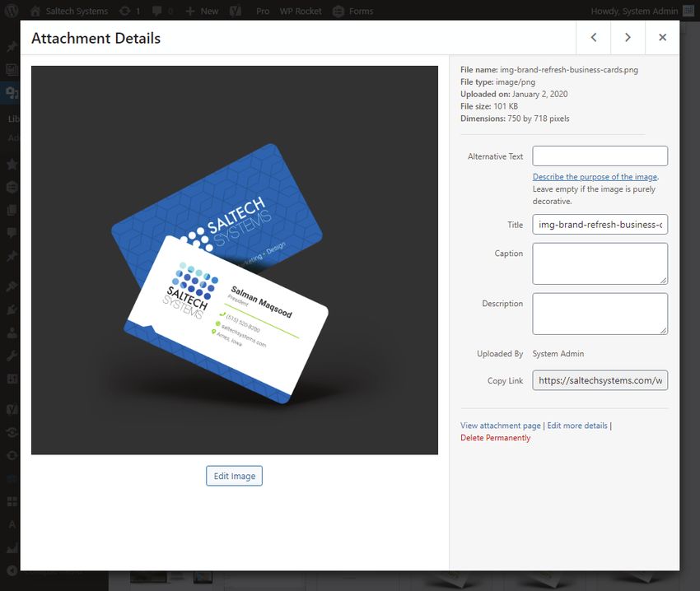
Task: Click into the Description text area
Action: coord(600,314)
